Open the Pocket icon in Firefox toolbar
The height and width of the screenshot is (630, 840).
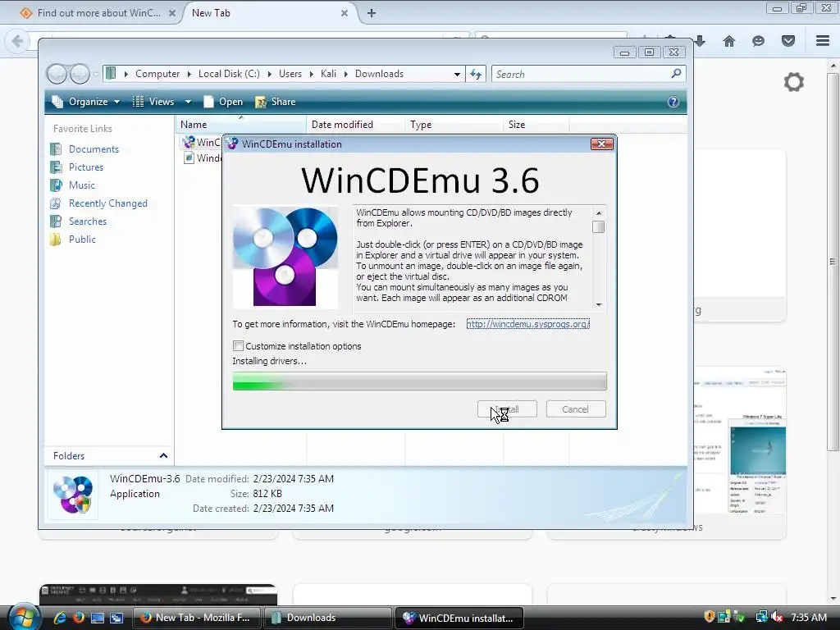pos(788,41)
